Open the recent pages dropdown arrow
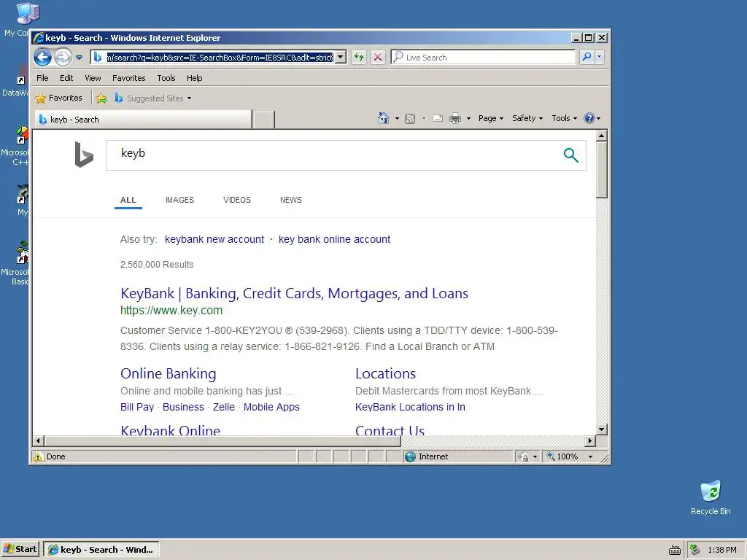 pos(79,58)
